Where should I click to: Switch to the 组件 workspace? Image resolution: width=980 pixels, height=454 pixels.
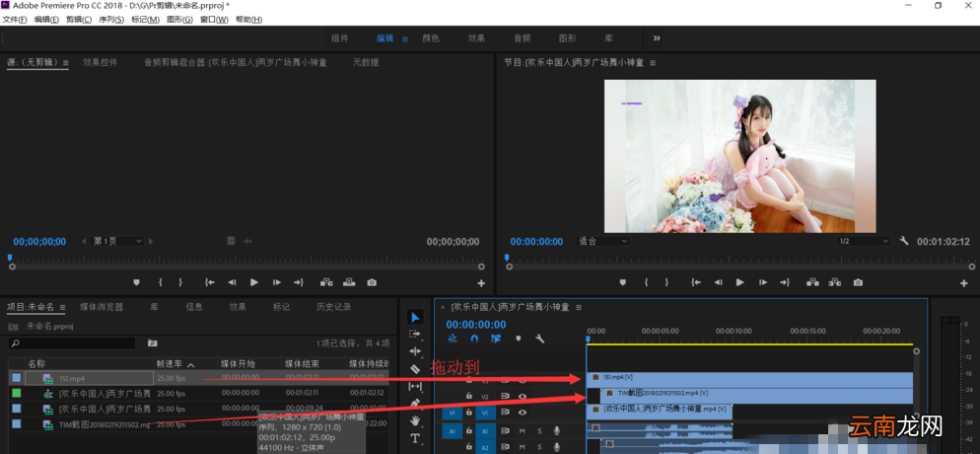(339, 38)
